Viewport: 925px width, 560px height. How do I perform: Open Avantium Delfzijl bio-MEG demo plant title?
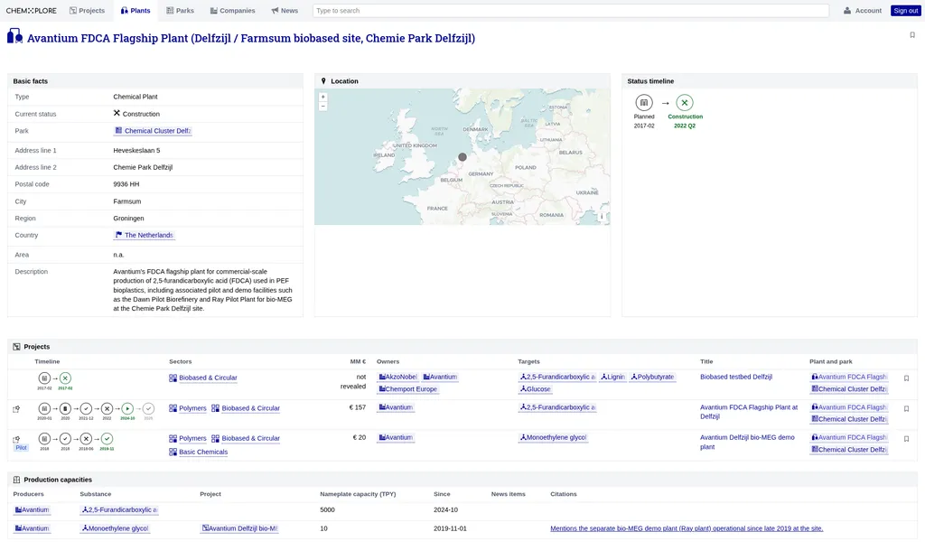pos(747,442)
